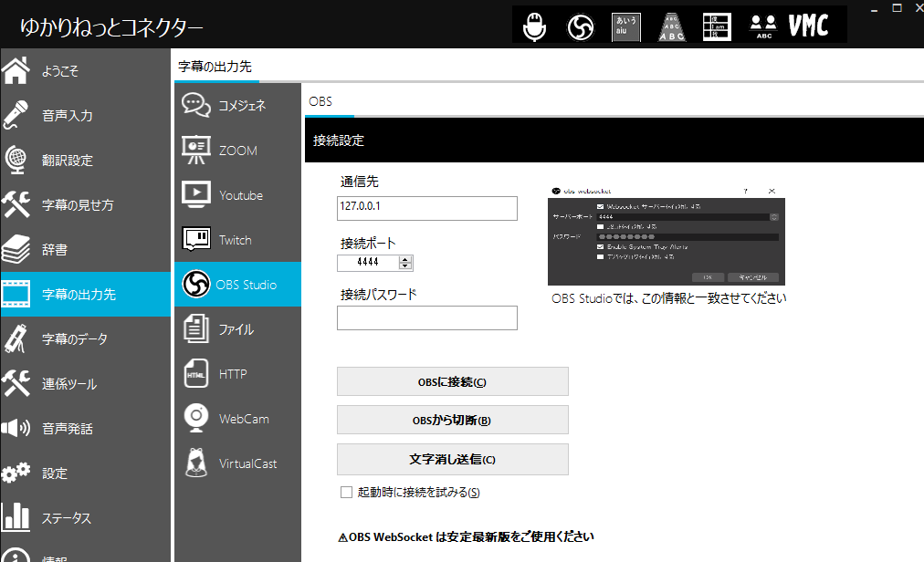Select the WebCam camera icon
This screenshot has width=924, height=562.
click(x=196, y=418)
